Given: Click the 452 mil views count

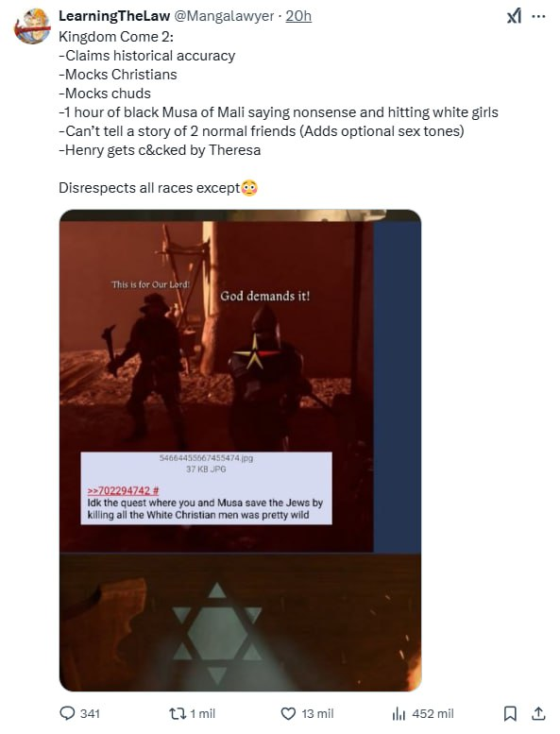Looking at the screenshot, I should 433,713.
